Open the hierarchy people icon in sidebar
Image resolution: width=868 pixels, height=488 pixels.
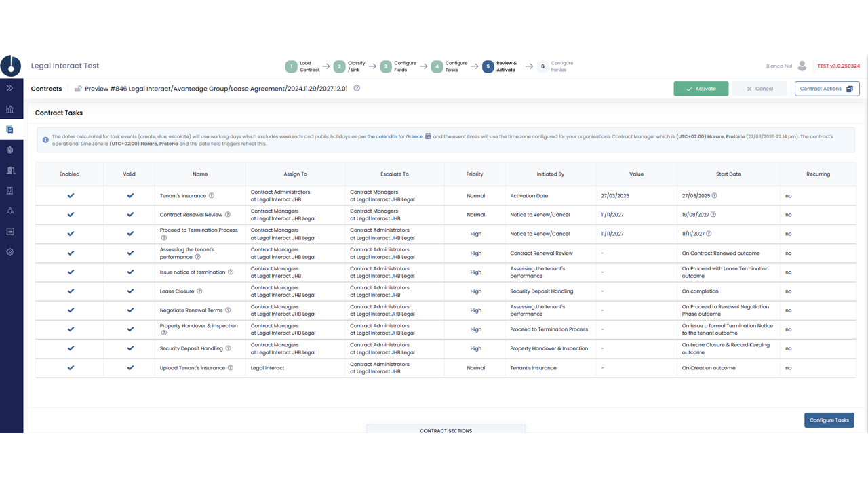coord(10,211)
